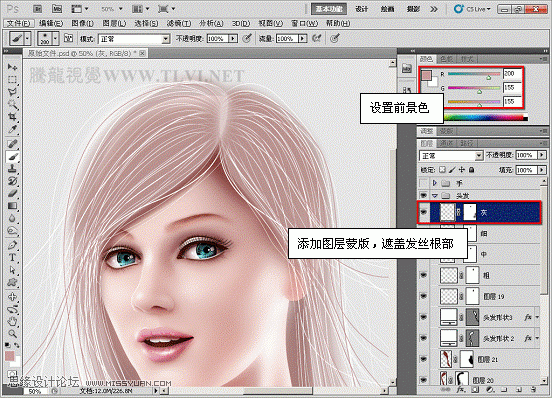Select the Blur tool
Viewport: 552px width, 398px height.
(13, 219)
